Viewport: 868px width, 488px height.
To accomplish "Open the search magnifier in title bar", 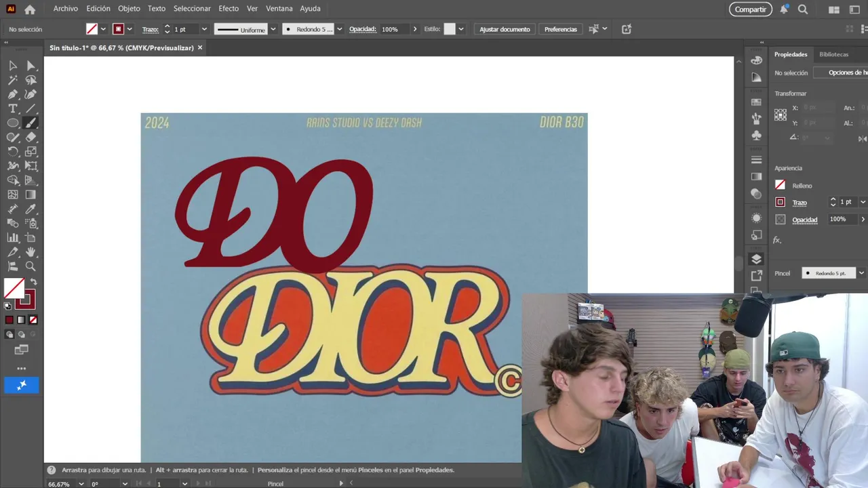I will click(x=803, y=9).
